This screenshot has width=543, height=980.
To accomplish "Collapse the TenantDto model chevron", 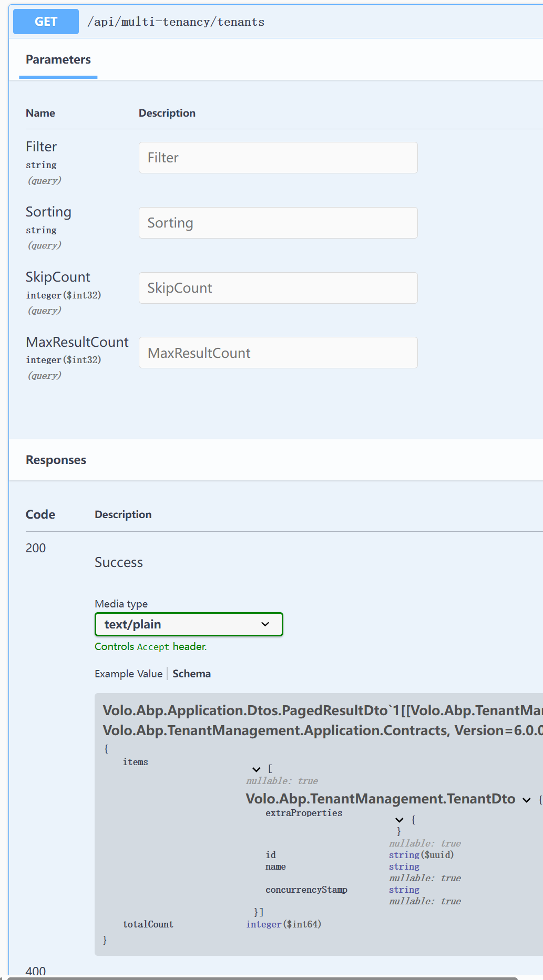I will coord(526,800).
